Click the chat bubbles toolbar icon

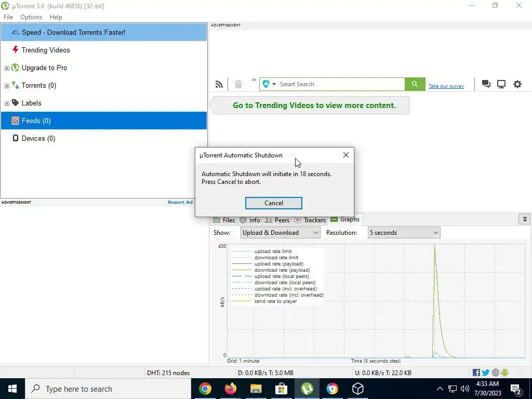coord(486,84)
